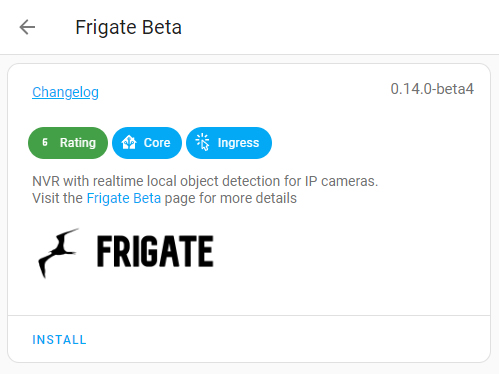Viewport: 499px width, 374px height.
Task: Click the Frigate bird logo
Action: (59, 253)
